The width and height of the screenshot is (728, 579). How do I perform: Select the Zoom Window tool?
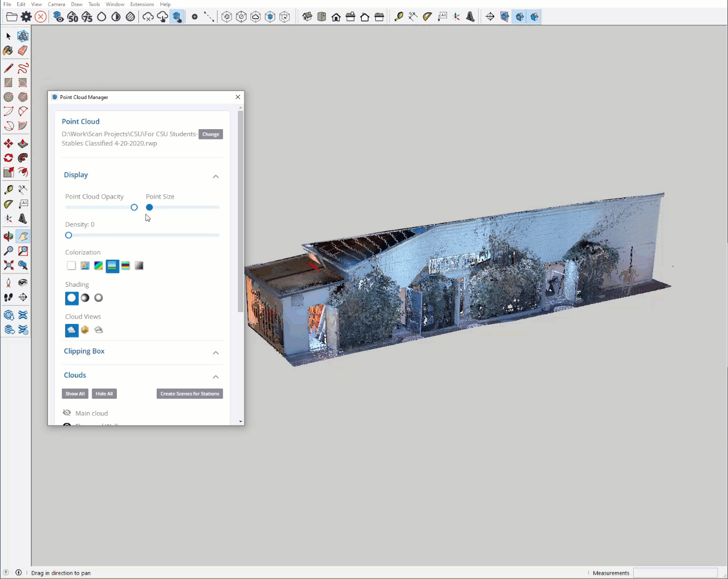click(23, 251)
